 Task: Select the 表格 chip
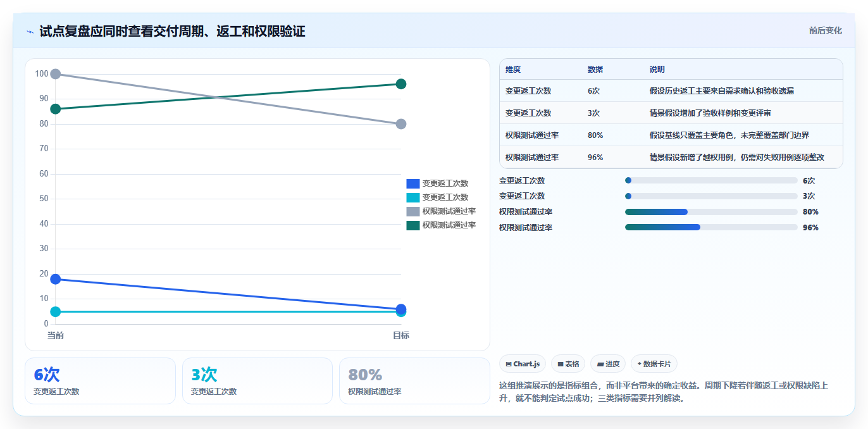click(568, 364)
